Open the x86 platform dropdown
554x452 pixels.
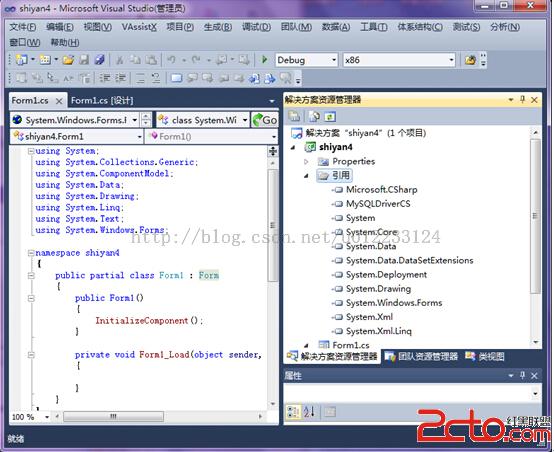[x=451, y=60]
